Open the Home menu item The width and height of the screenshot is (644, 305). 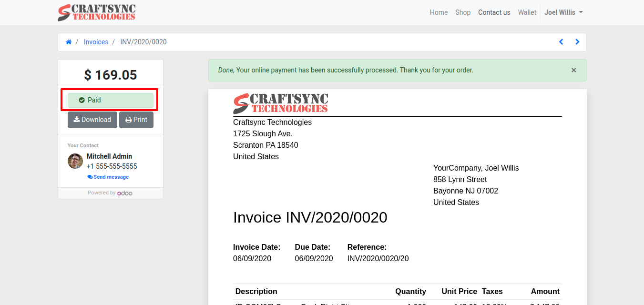click(439, 12)
